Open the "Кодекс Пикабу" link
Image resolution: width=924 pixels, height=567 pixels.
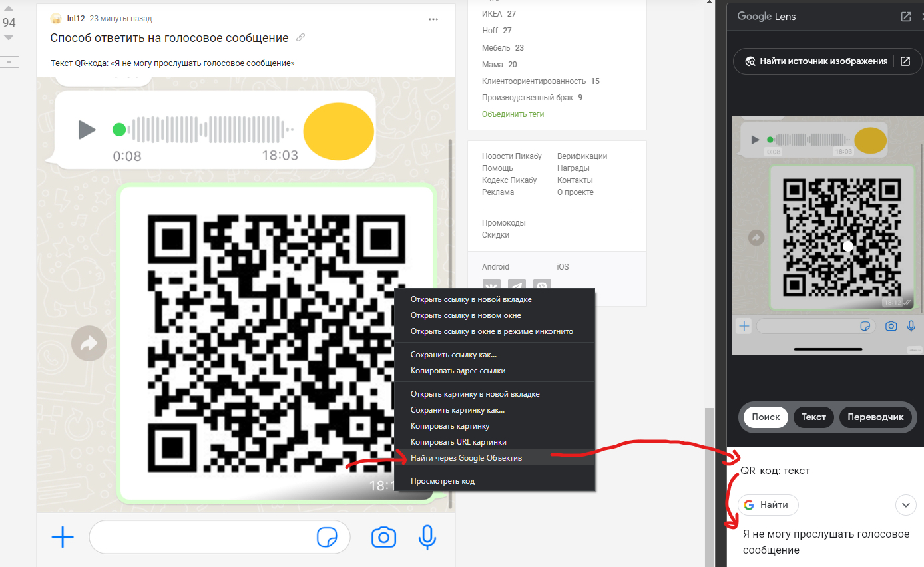point(509,180)
